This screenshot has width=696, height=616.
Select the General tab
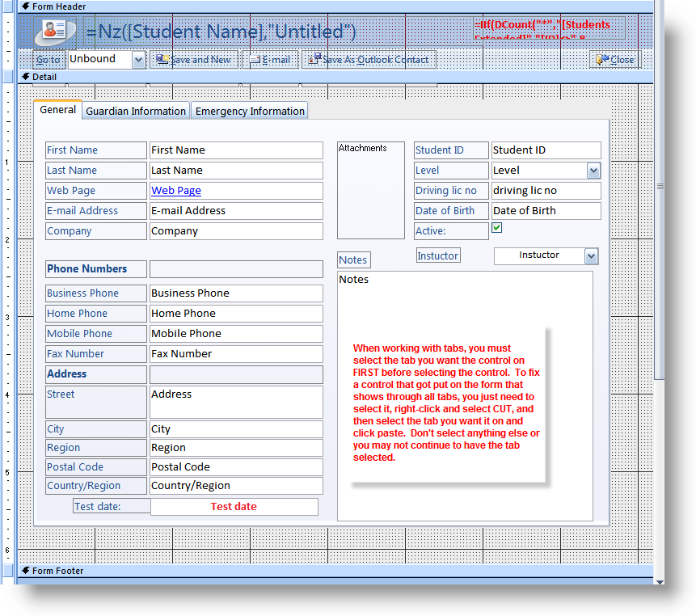point(58,110)
